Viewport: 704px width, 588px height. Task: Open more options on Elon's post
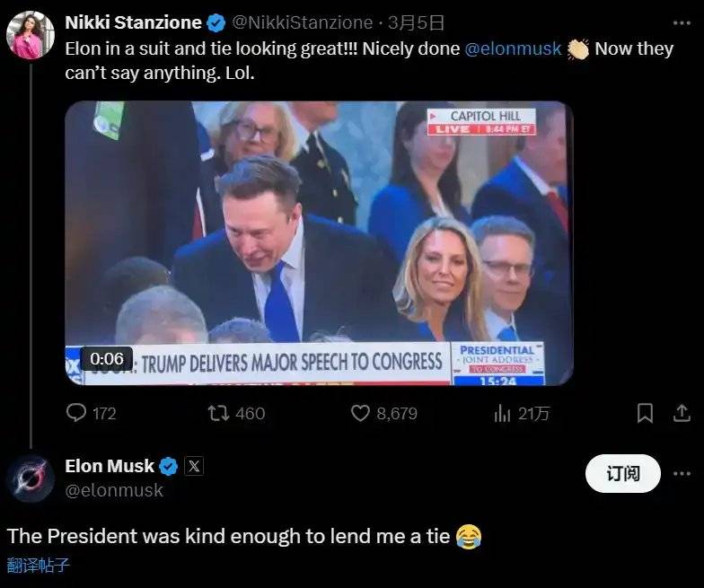pos(682,474)
